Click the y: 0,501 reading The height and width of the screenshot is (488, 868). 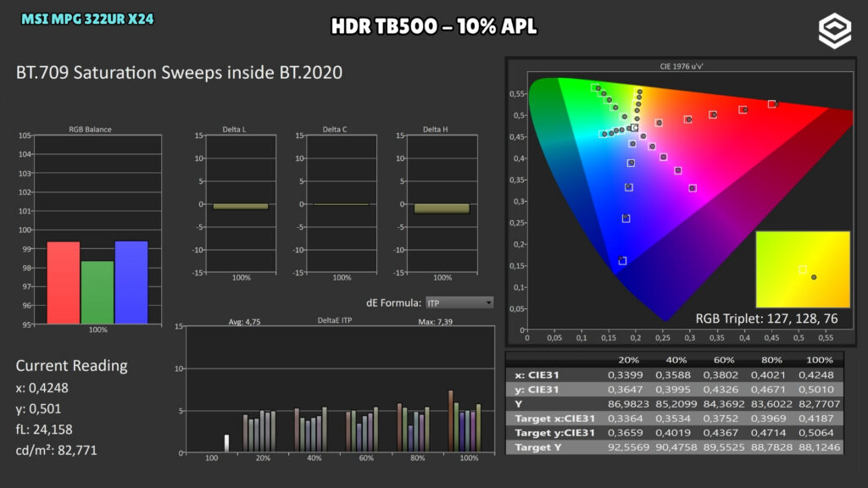(x=38, y=409)
